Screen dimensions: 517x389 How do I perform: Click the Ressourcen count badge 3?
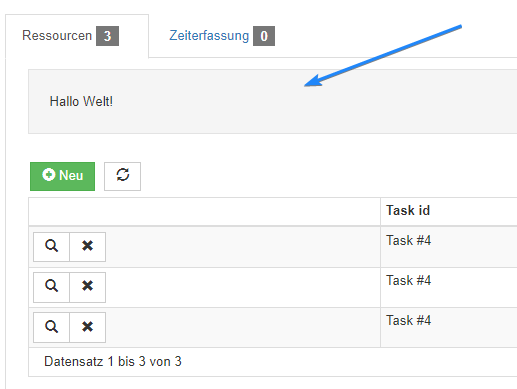point(107,36)
